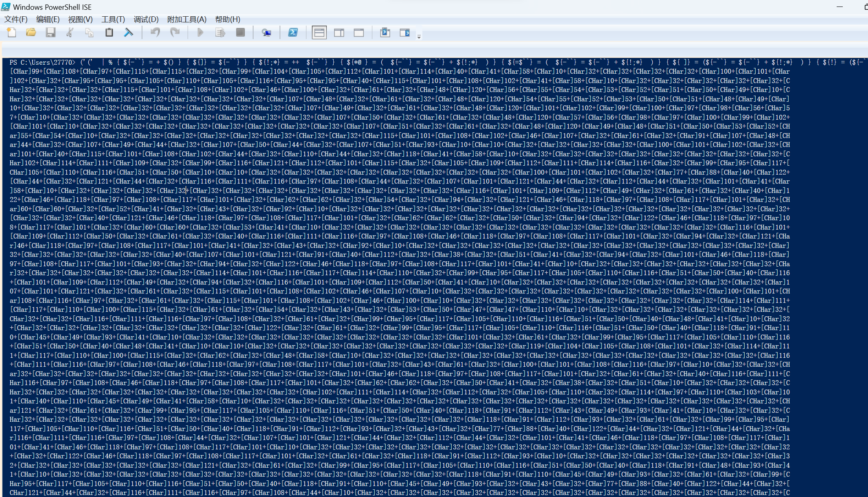Open the 调试(D) menu
The height and width of the screenshot is (497, 868).
[146, 20]
